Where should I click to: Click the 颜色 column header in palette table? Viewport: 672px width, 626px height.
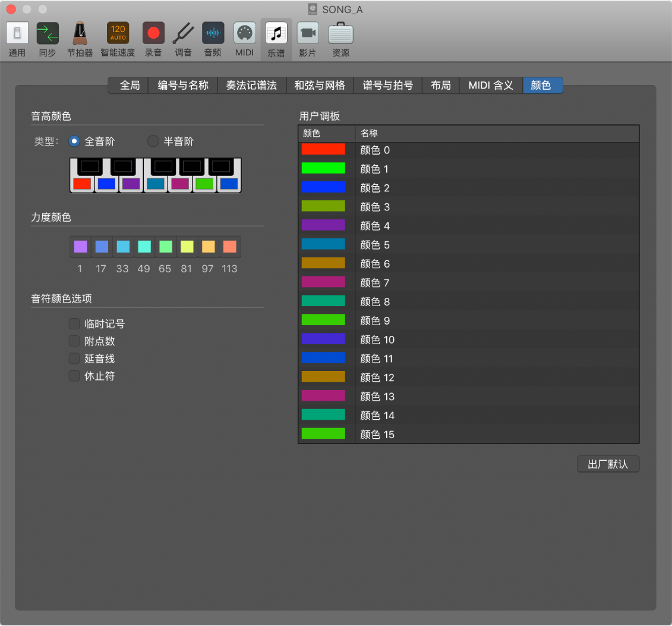327,133
